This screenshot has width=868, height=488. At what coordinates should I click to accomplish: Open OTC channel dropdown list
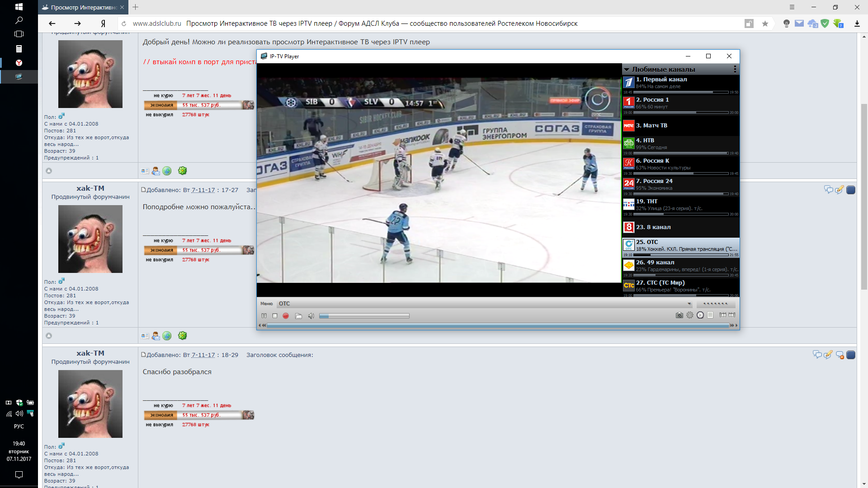pos(689,304)
